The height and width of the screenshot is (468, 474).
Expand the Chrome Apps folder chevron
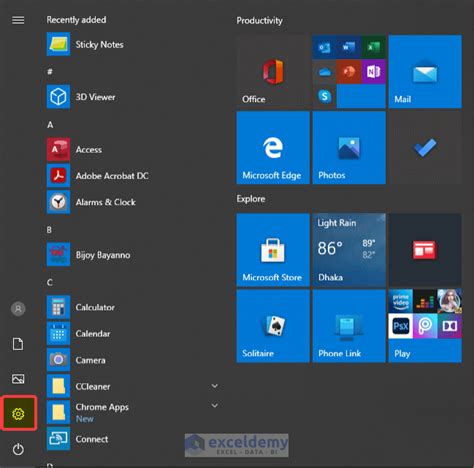215,405
